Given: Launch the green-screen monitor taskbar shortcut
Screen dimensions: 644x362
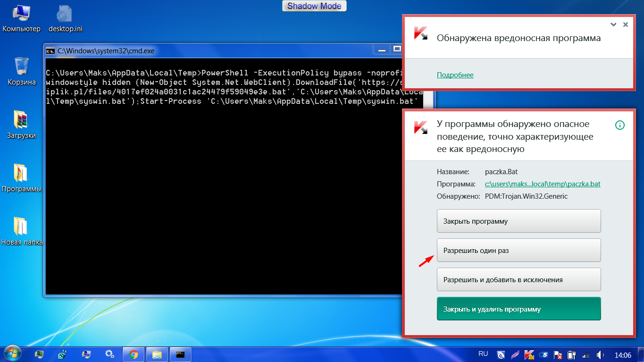Looking at the screenshot, I should 40,354.
